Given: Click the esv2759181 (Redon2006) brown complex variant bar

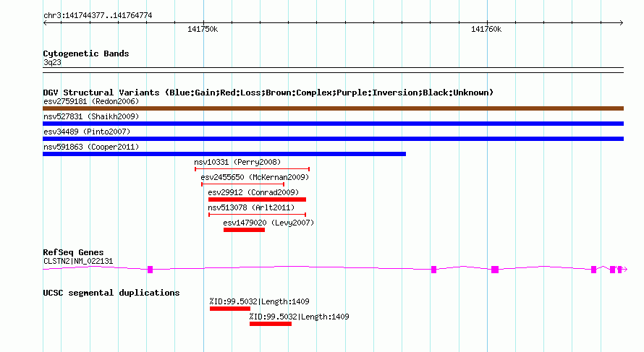Looking at the screenshot, I should (333, 108).
